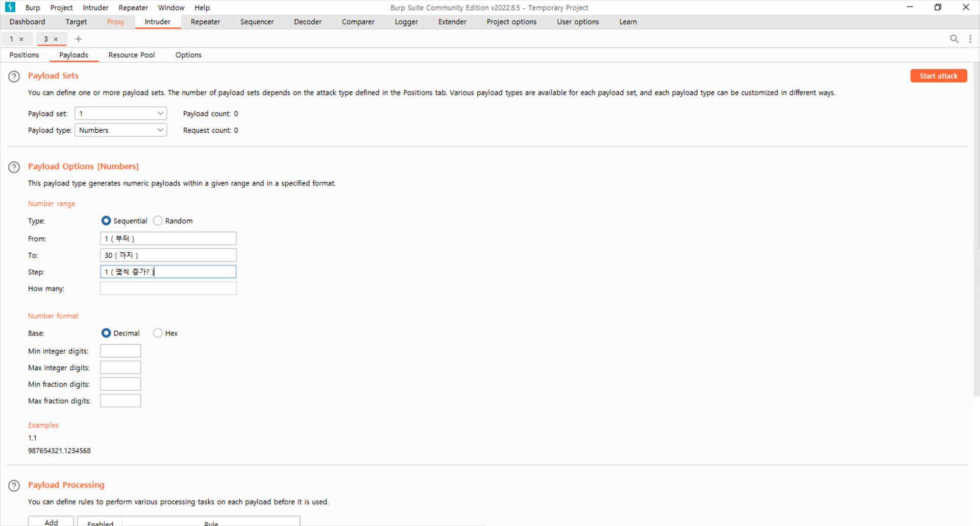980x526 pixels.
Task: Add a new Intruder tab with plus icon
Action: [x=78, y=39]
